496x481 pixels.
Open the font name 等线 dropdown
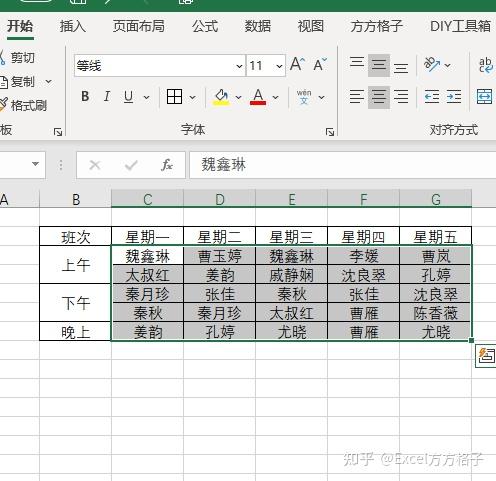tap(239, 66)
